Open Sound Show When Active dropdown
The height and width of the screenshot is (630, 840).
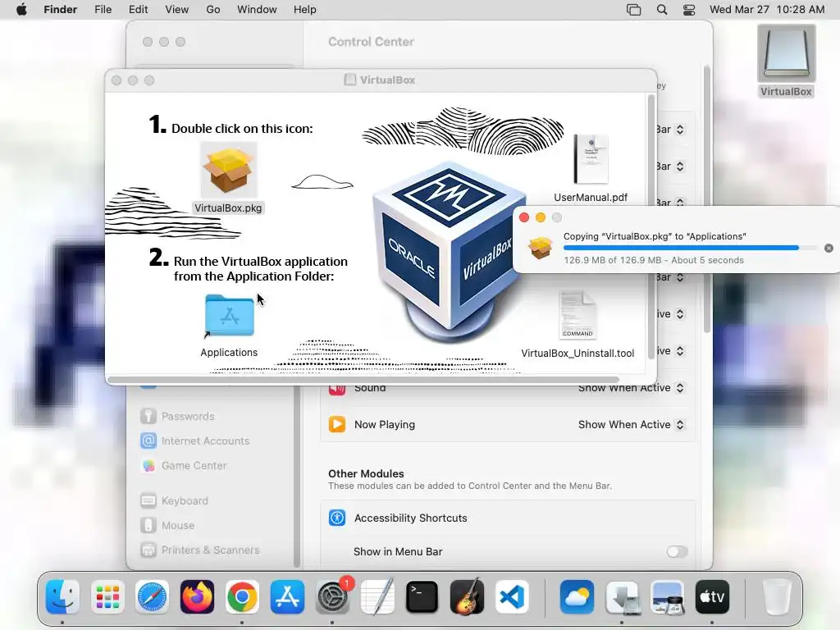coord(631,388)
